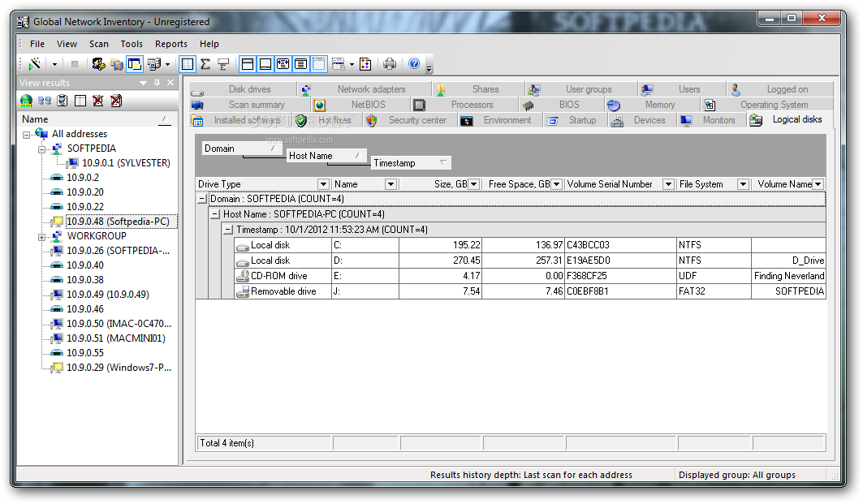
Task: Click the gray stop scan button
Action: [75, 64]
